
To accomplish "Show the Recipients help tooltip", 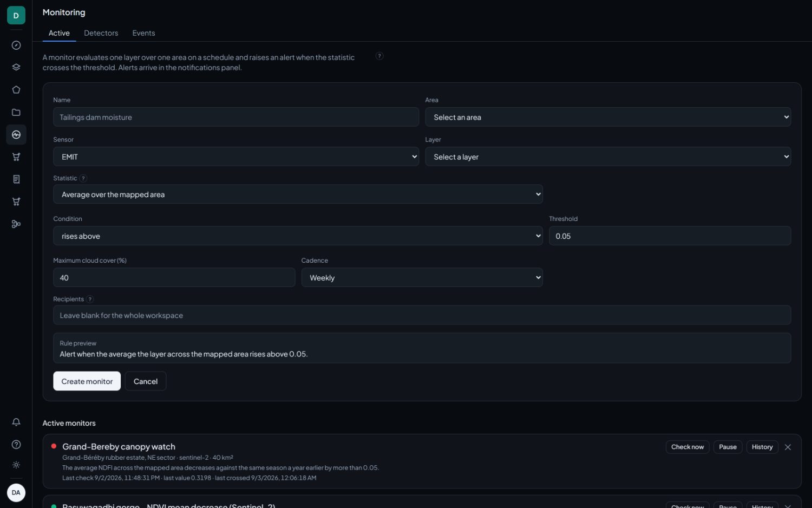I will (90, 299).
